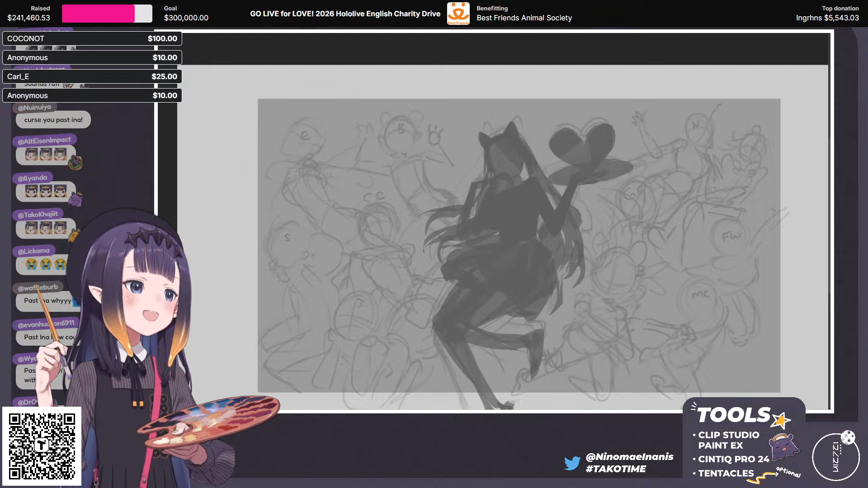The height and width of the screenshot is (488, 868).
Task: Click the $300,000.00 goal amount
Action: tap(186, 18)
